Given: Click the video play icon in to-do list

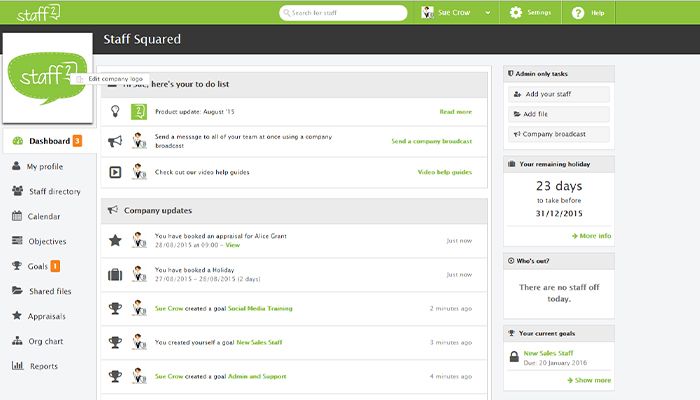Looking at the screenshot, I should tap(115, 172).
